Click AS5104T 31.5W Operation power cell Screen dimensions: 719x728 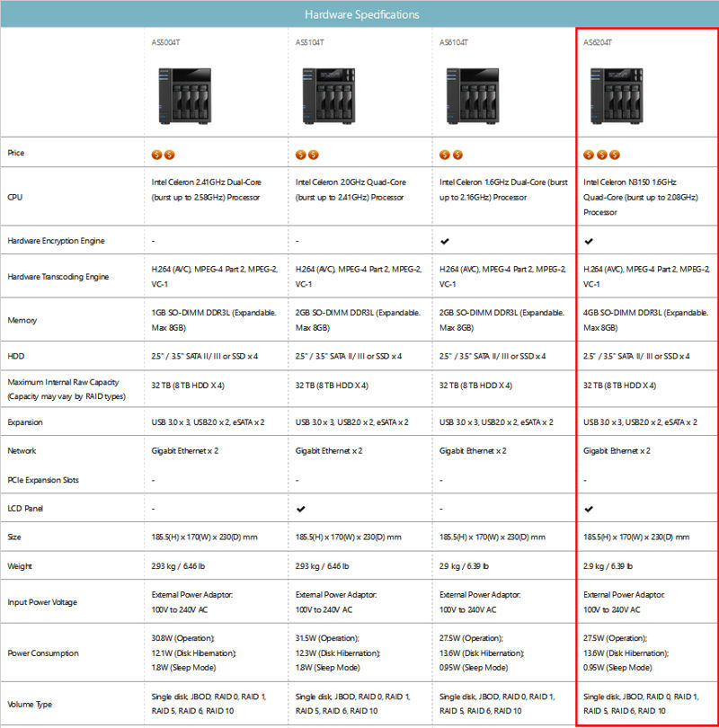pyautogui.click(x=338, y=653)
